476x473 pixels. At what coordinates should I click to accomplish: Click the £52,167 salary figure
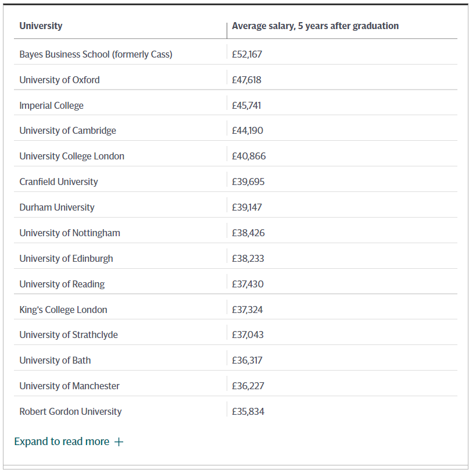click(247, 54)
